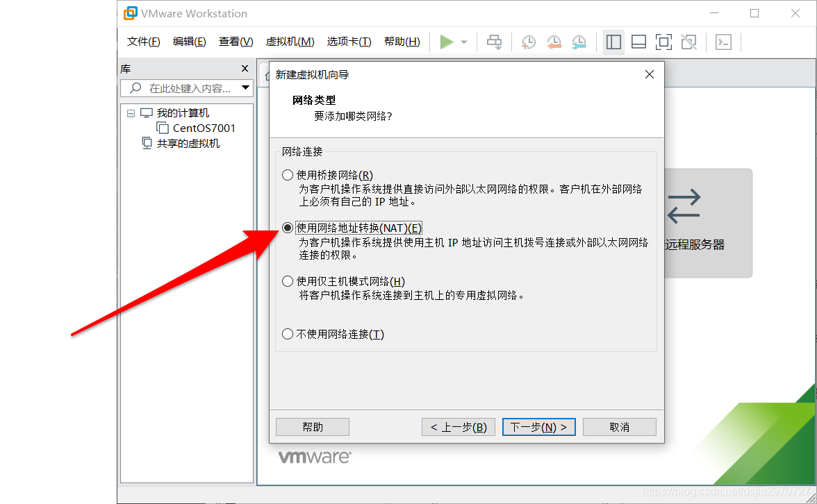The image size is (817, 504).
Task: Select My Computer tree item
Action: click(x=182, y=113)
